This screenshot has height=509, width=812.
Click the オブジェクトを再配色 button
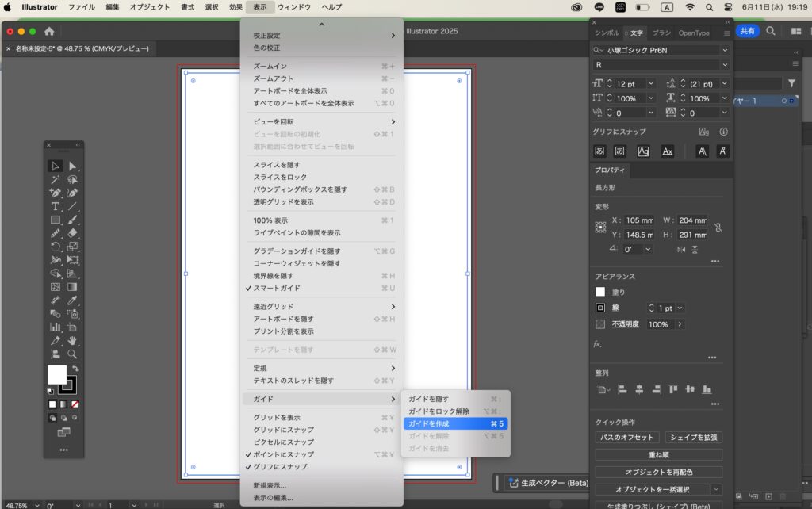(x=659, y=473)
